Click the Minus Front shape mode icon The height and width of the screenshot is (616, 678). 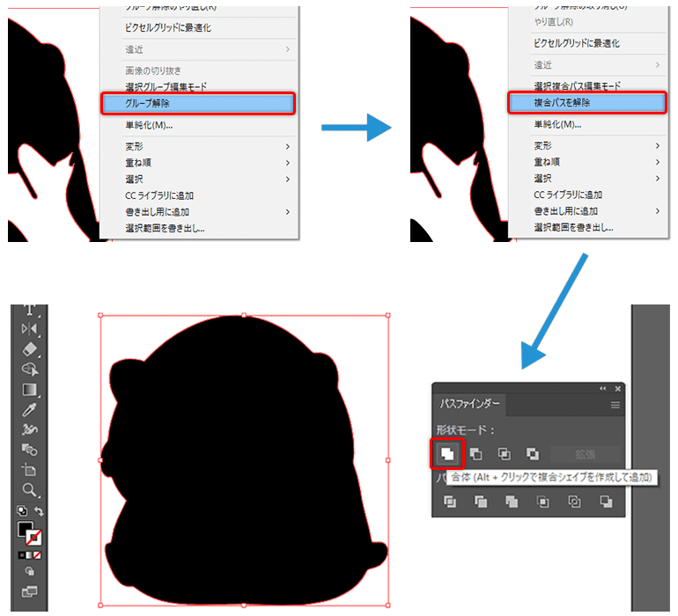pyautogui.click(x=475, y=454)
